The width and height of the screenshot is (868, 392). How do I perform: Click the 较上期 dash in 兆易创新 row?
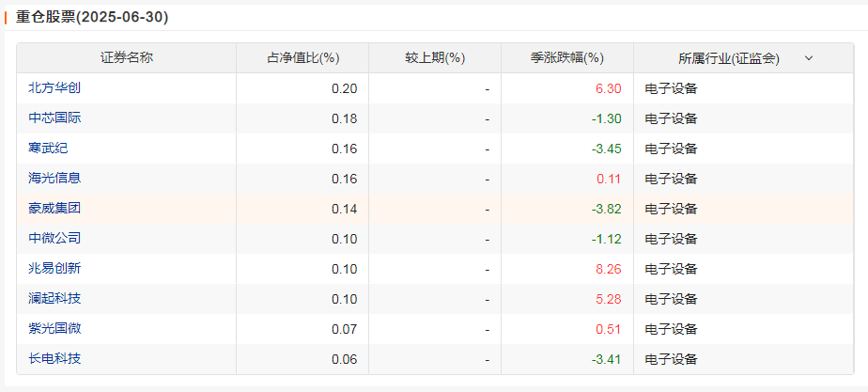(x=488, y=270)
